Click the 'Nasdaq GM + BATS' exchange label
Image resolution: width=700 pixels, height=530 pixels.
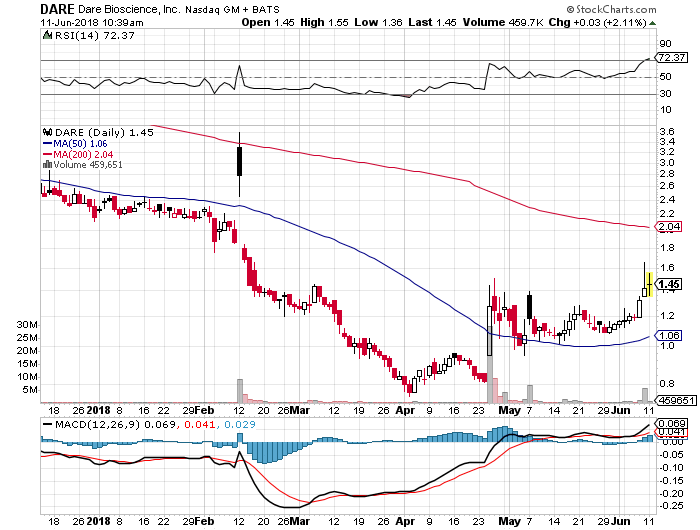233,9
